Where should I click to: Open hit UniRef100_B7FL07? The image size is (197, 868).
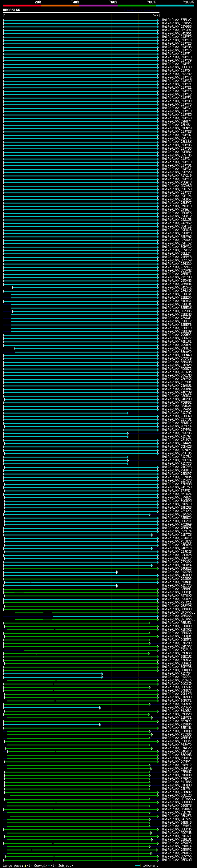tap(177, 20)
